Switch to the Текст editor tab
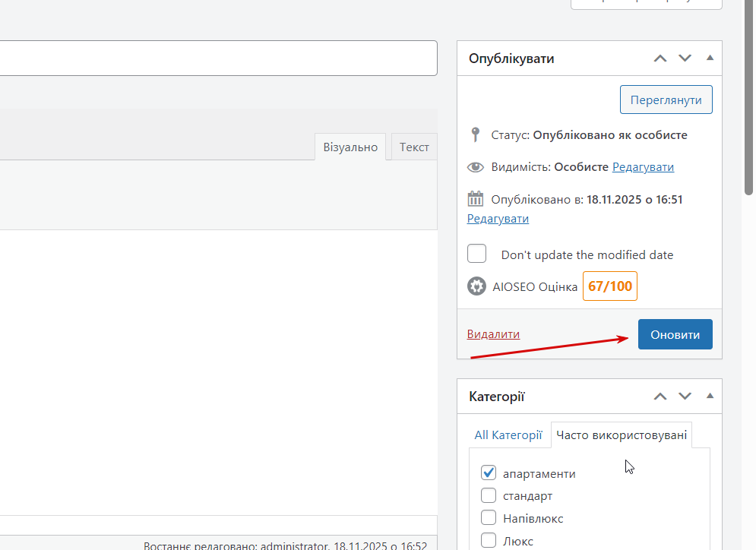This screenshot has width=756, height=550. [414, 147]
